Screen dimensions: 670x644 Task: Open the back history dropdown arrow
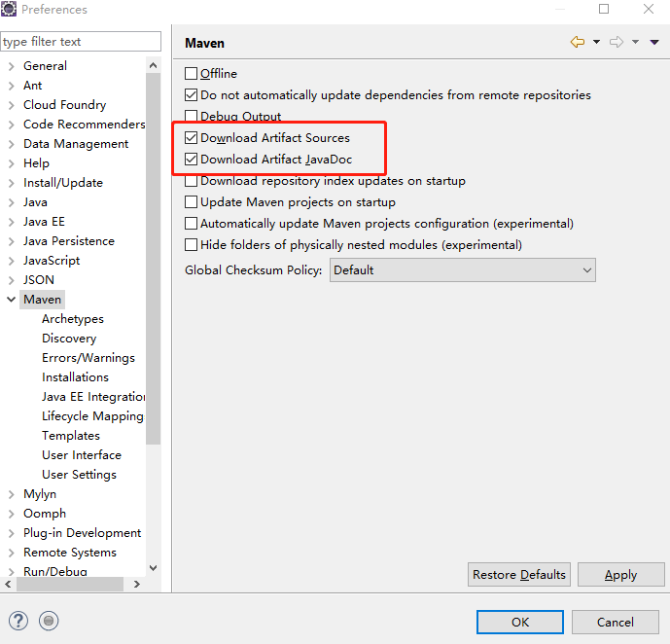click(596, 42)
